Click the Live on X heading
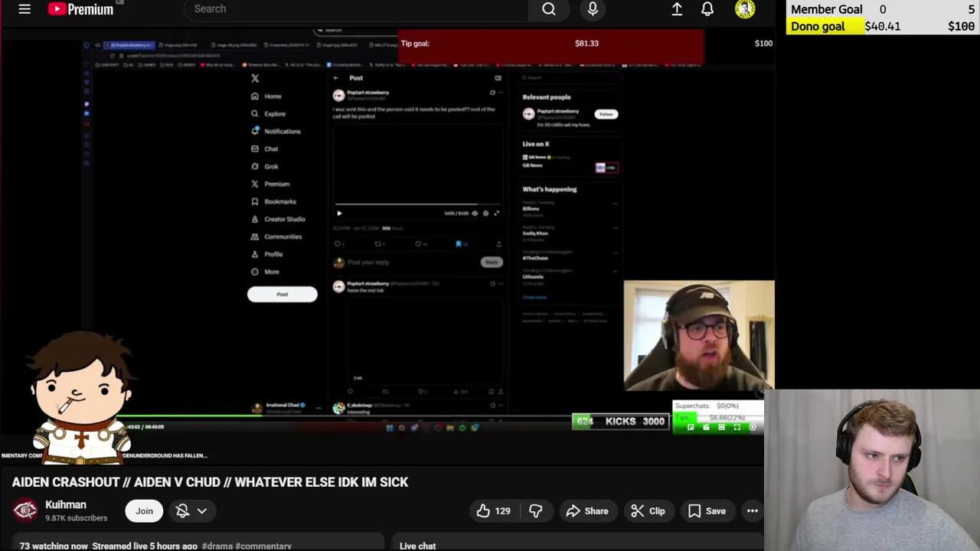 click(536, 144)
